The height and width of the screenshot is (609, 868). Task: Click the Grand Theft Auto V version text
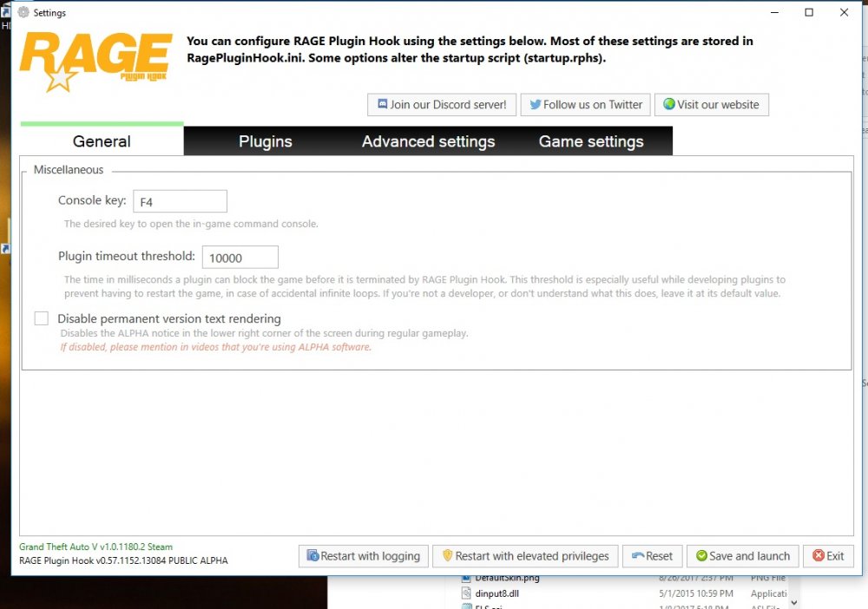pyautogui.click(x=95, y=547)
